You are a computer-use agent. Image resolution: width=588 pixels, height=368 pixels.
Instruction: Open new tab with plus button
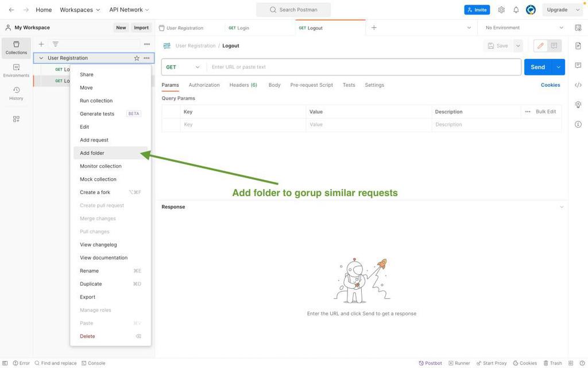point(374,28)
